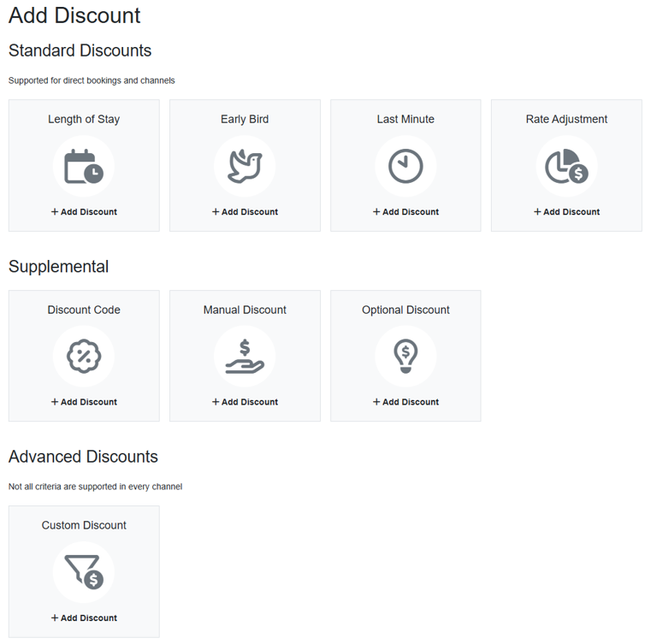The height and width of the screenshot is (644, 645).
Task: Add a Custom Discount
Action: (84, 617)
